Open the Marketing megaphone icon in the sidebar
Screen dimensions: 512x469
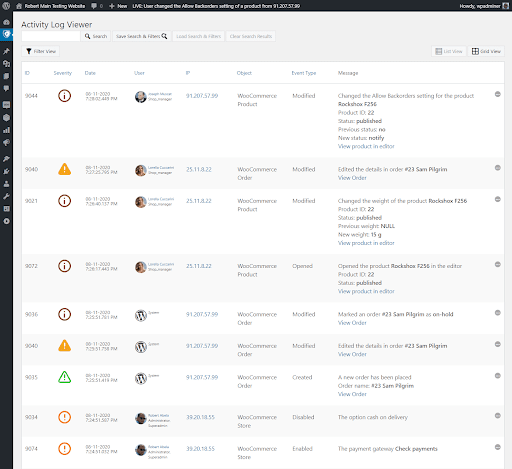(6, 143)
